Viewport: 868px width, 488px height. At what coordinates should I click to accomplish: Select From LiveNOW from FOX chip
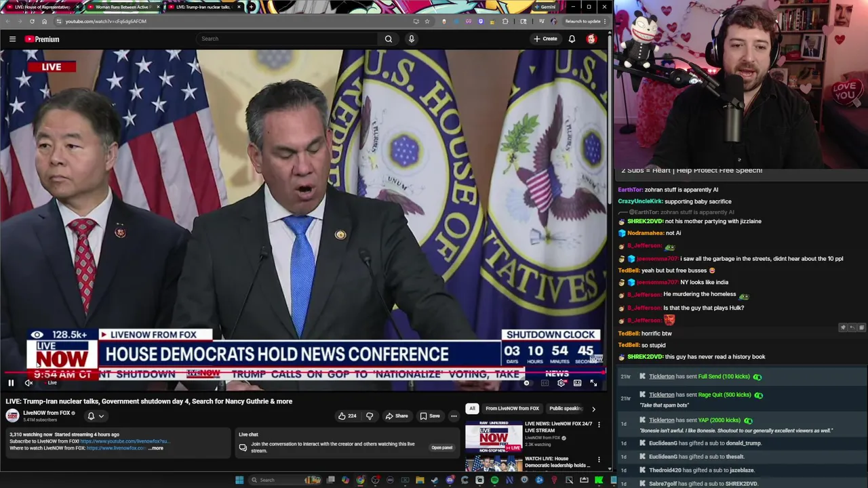512,409
